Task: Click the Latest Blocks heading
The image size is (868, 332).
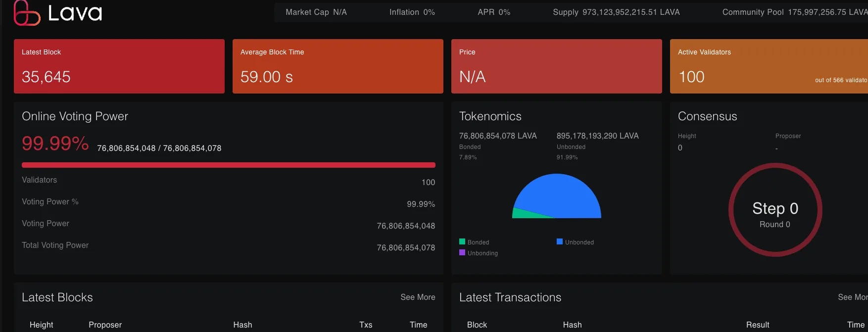Action: pos(57,297)
